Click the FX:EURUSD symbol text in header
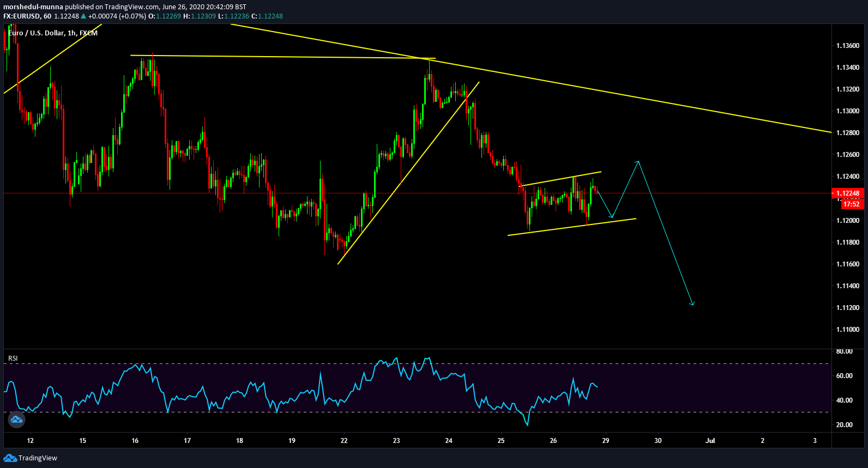868x468 pixels. [x=21, y=16]
